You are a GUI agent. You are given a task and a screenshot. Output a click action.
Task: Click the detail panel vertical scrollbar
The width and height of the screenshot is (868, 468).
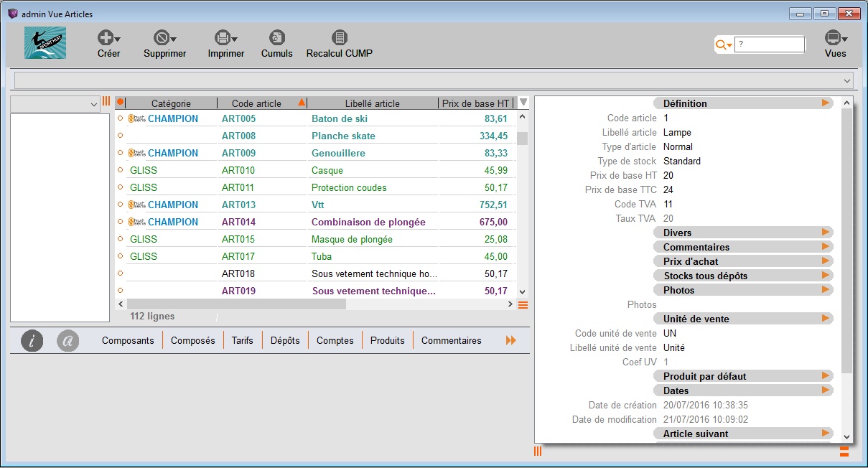[x=847, y=240]
